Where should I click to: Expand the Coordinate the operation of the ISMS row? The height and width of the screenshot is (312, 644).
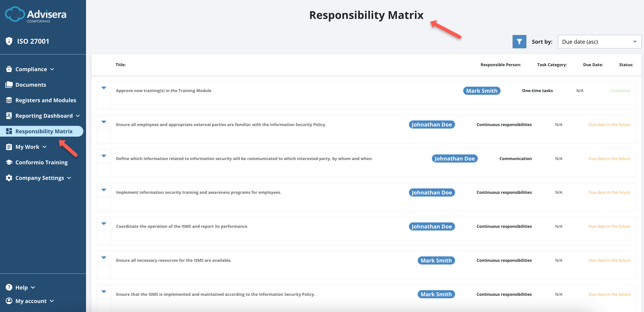pos(104,224)
